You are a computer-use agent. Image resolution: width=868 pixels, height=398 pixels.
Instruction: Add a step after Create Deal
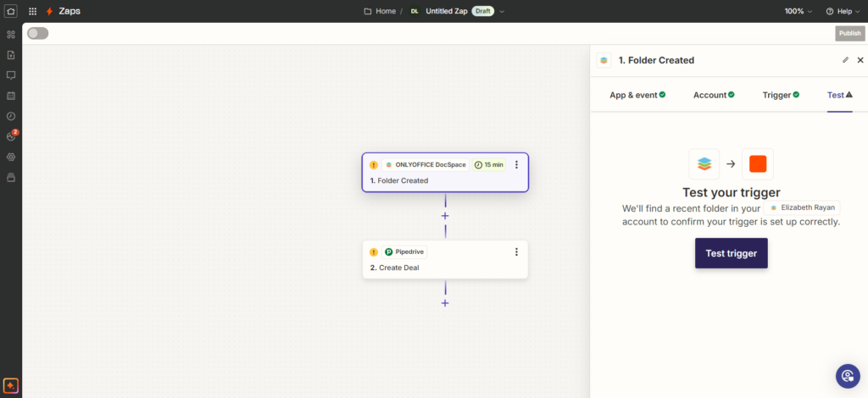(445, 303)
